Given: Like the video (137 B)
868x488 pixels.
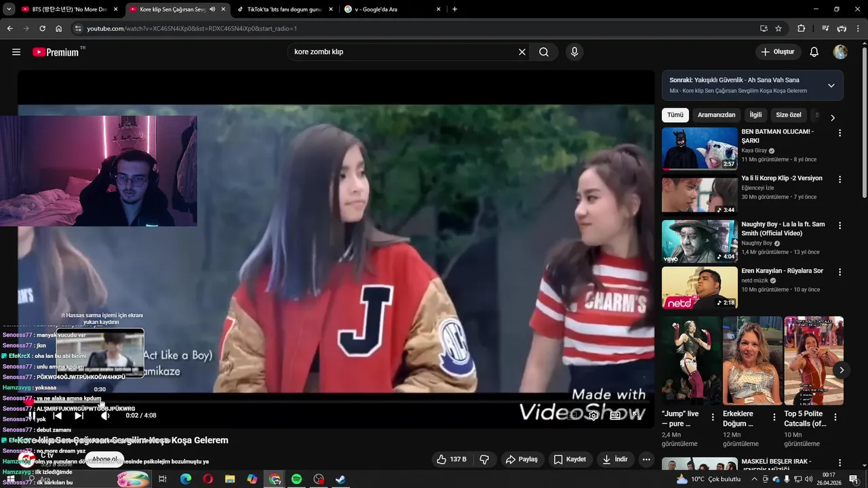Looking at the screenshot, I should pyautogui.click(x=452, y=460).
